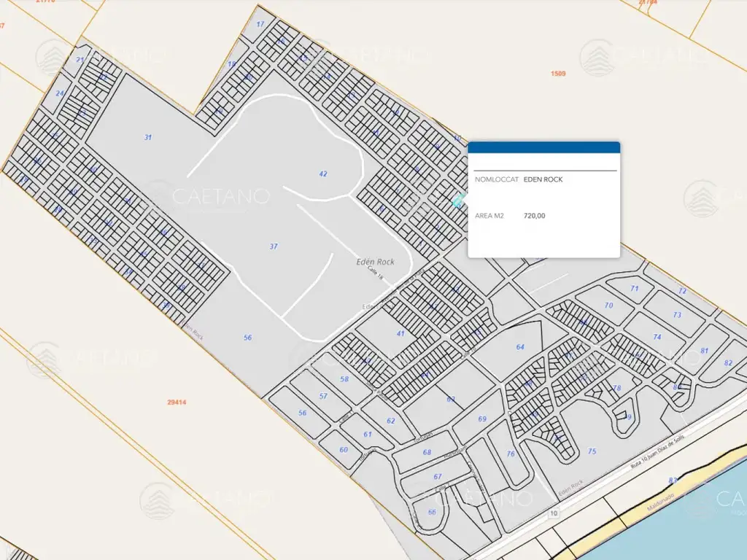This screenshot has width=747, height=560.
Task: Click block 17 at the northern corner
Action: (260, 25)
